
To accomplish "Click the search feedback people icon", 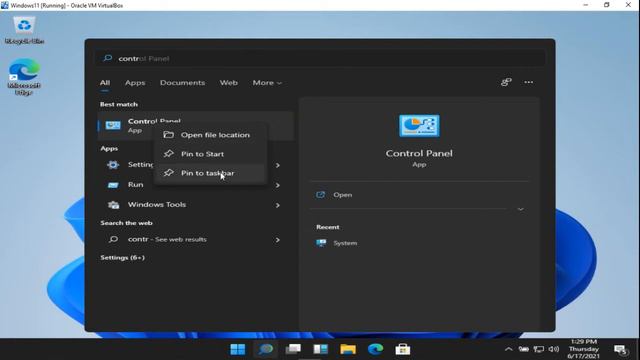I will coord(506,82).
